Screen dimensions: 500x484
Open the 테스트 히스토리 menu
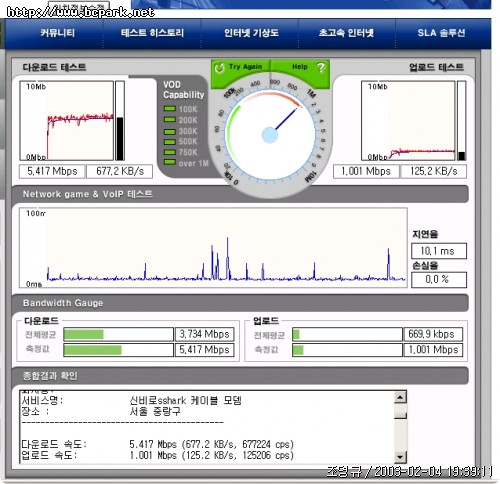[x=152, y=33]
